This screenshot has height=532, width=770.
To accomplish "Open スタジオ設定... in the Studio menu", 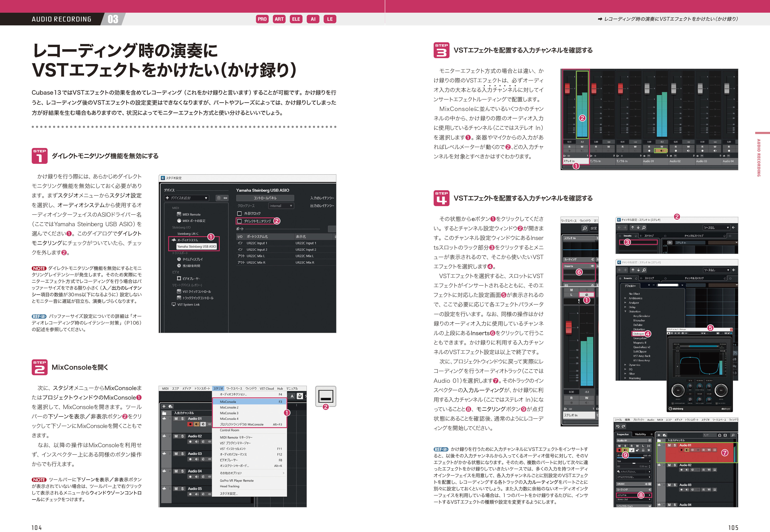I will pyautogui.click(x=250, y=493).
